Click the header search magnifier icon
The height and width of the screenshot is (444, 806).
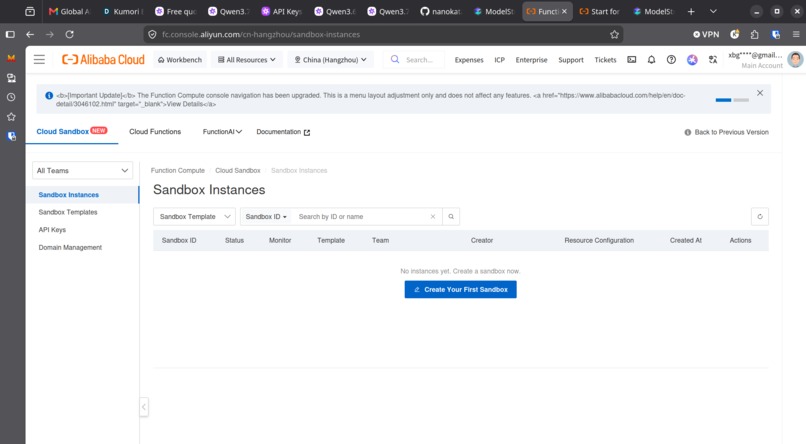(395, 60)
